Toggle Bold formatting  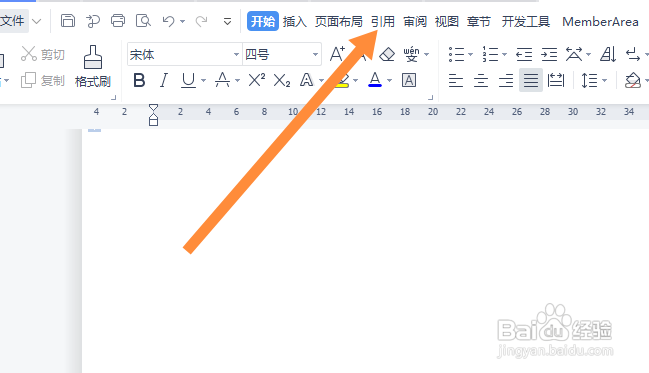click(139, 80)
